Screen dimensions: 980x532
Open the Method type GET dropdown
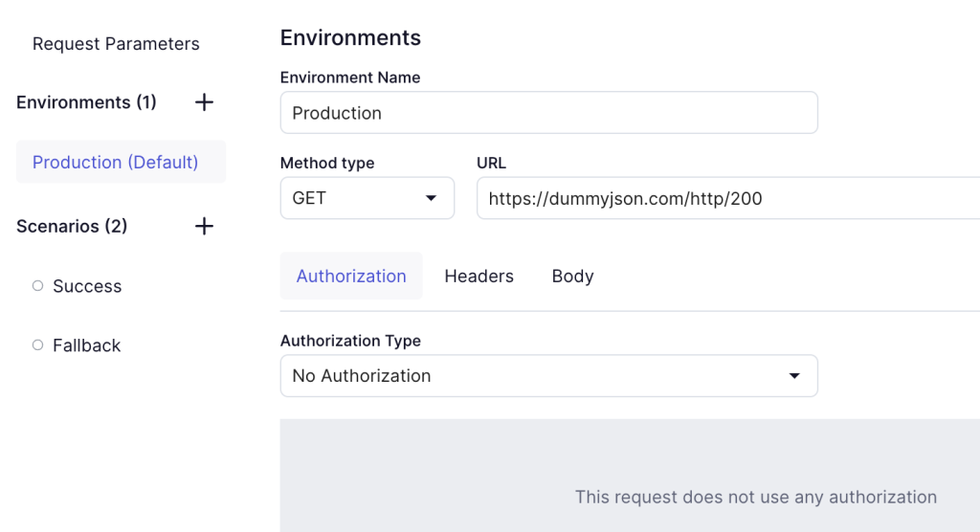(367, 198)
